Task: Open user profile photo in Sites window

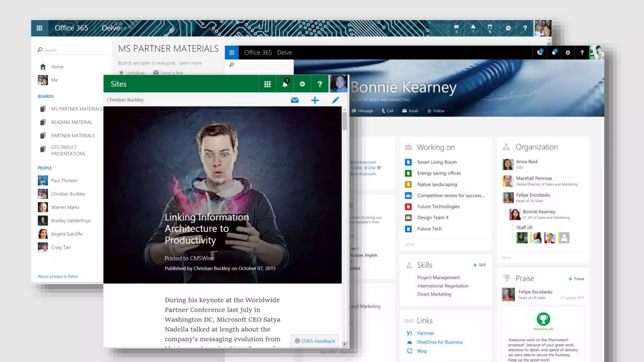Action: click(x=338, y=84)
